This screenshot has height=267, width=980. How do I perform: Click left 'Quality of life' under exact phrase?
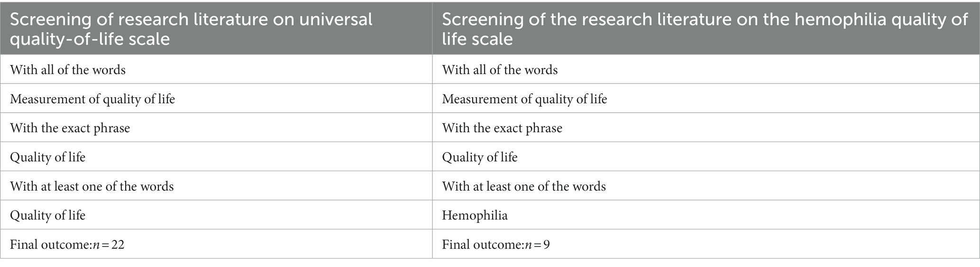tap(216, 157)
